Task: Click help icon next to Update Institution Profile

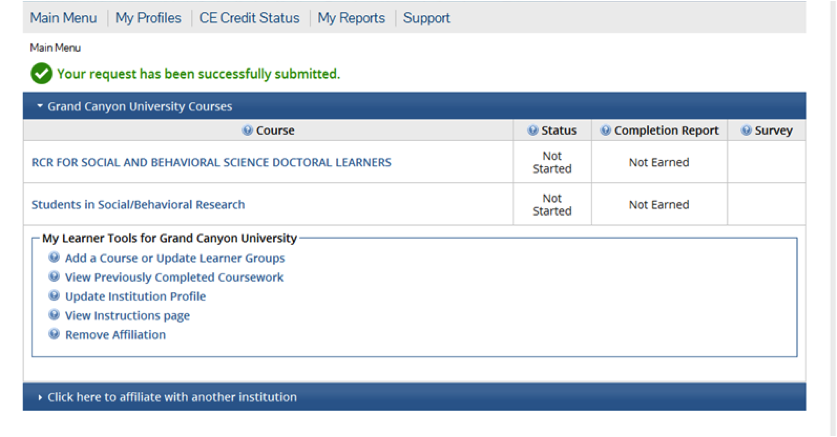Action: tap(54, 296)
